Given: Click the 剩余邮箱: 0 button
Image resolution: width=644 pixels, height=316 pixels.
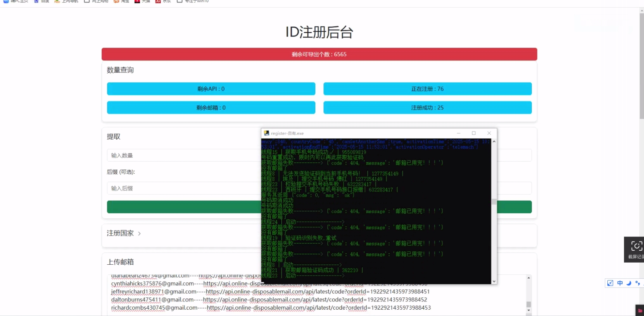Looking at the screenshot, I should pyautogui.click(x=211, y=108).
